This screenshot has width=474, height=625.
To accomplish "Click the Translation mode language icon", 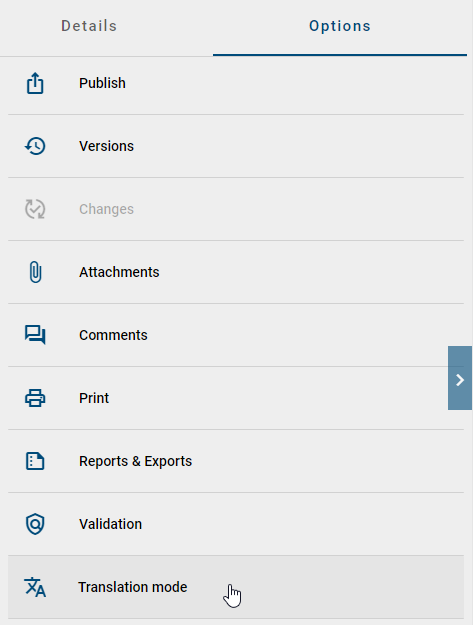I will tap(35, 587).
